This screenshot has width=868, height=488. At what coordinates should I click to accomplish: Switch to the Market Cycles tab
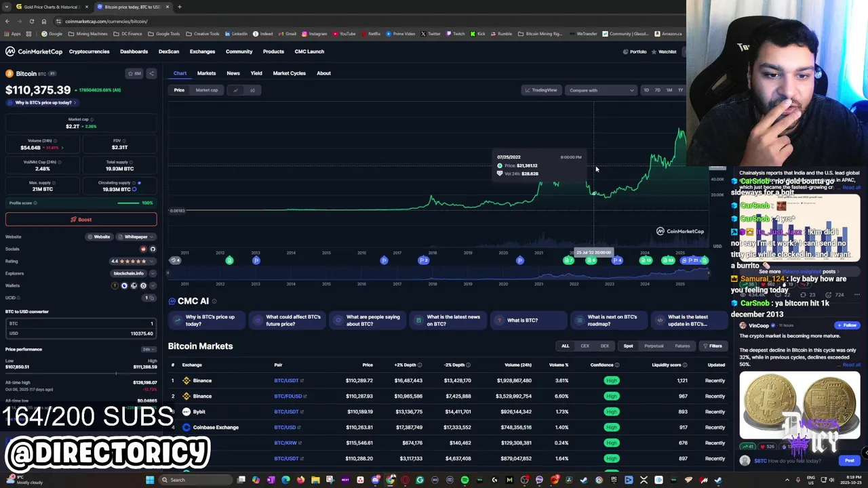click(290, 73)
